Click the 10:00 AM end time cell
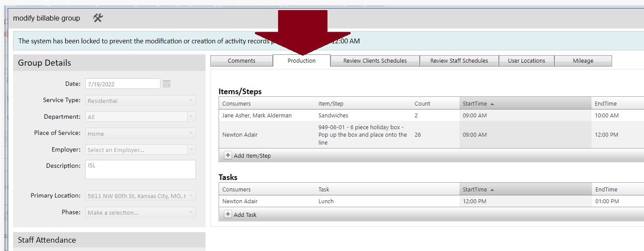The height and width of the screenshot is (251, 644). click(x=607, y=115)
